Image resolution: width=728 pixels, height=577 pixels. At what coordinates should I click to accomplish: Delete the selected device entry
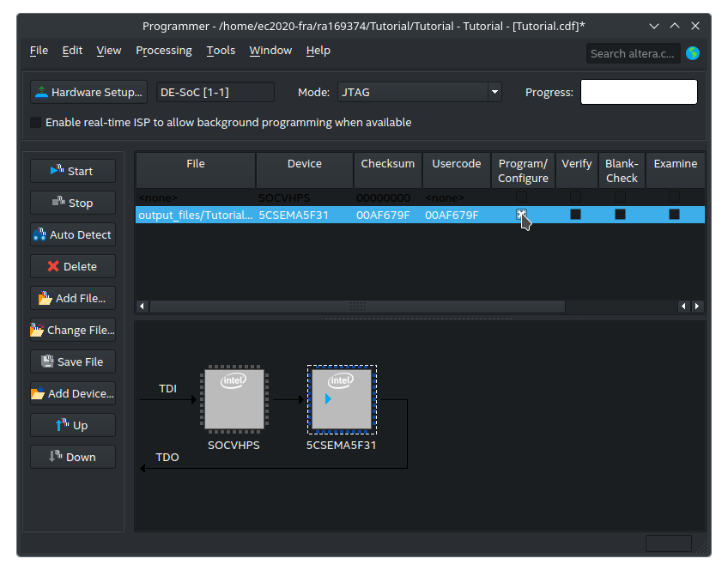coord(73,266)
